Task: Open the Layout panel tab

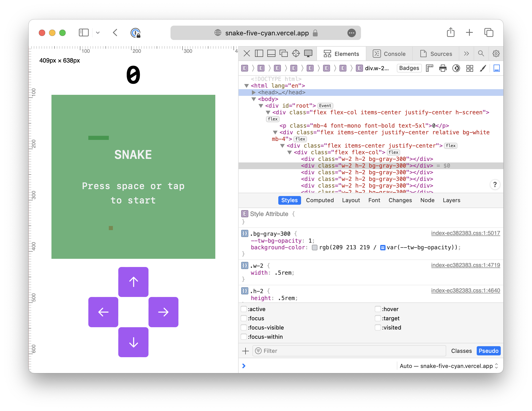Action: 350,200
